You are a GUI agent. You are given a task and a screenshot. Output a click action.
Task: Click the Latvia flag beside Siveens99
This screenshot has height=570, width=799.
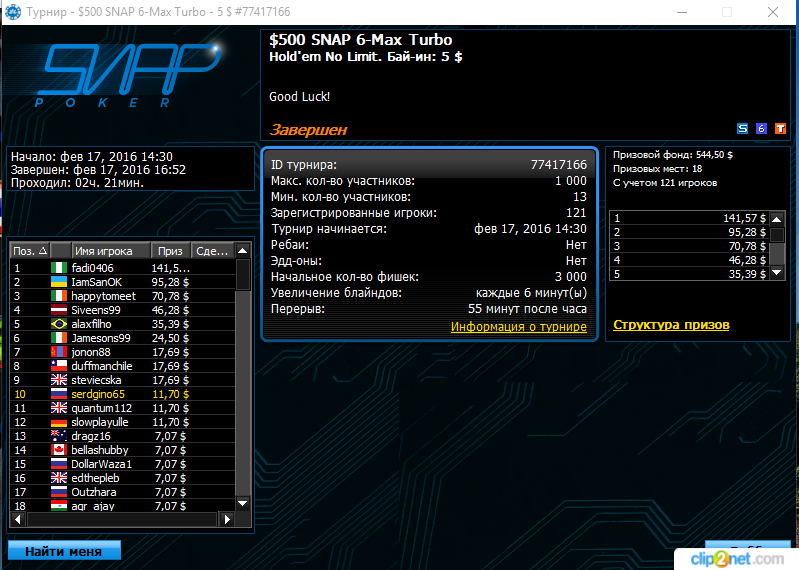click(59, 310)
